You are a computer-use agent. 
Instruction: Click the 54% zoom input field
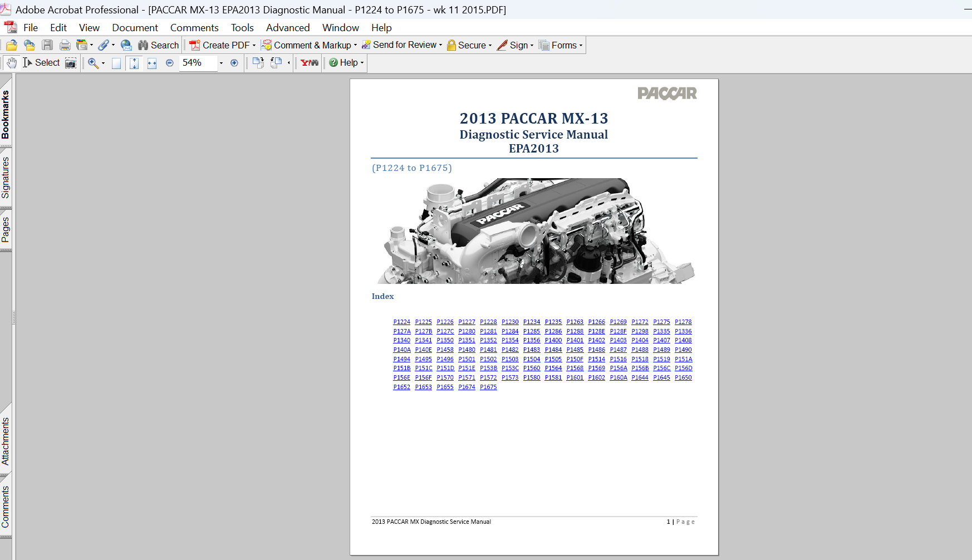[198, 63]
